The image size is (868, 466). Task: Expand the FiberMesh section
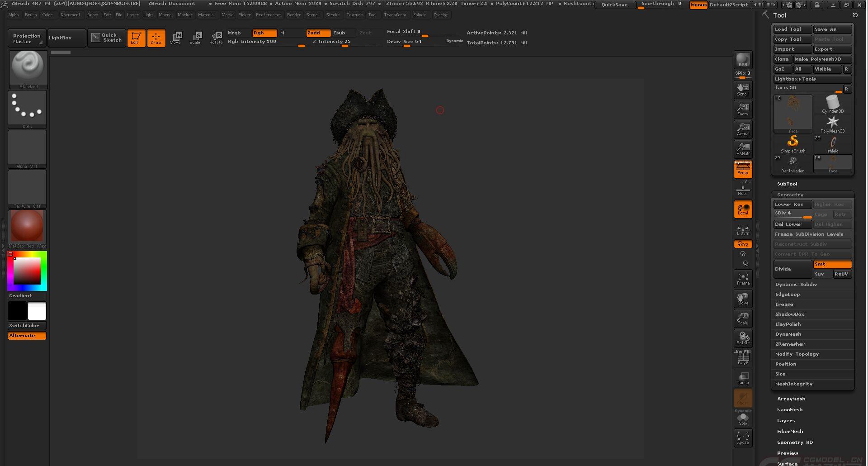tap(790, 432)
